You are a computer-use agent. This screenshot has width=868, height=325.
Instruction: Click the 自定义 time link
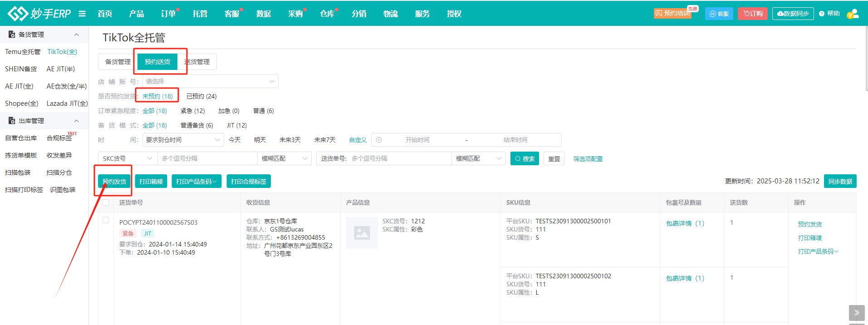click(x=358, y=140)
